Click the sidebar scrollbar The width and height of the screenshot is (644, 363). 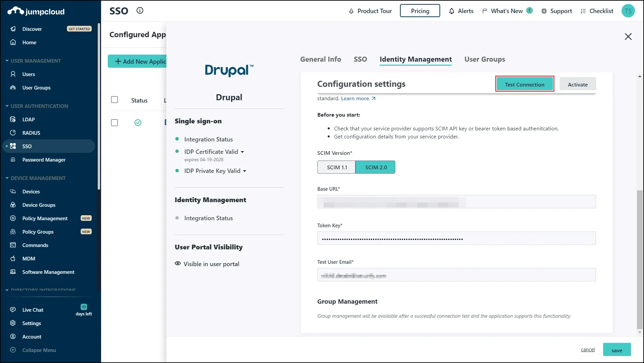coord(99,106)
